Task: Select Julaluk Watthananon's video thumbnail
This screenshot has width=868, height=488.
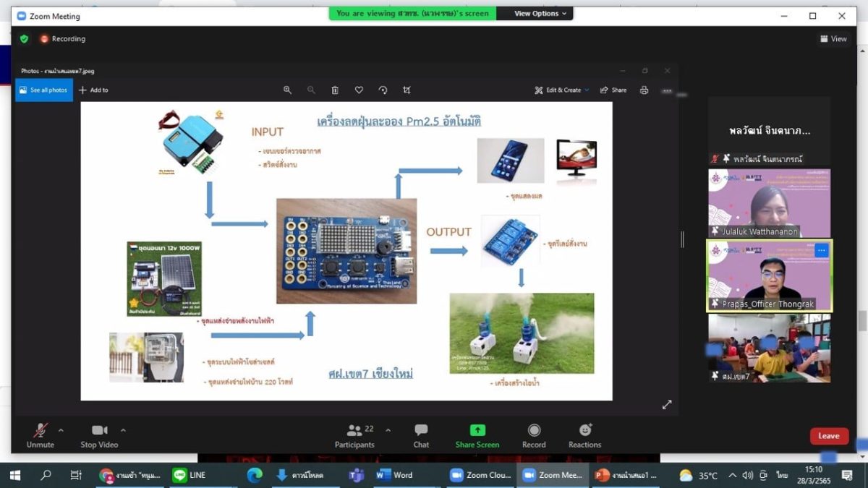Action: point(769,202)
